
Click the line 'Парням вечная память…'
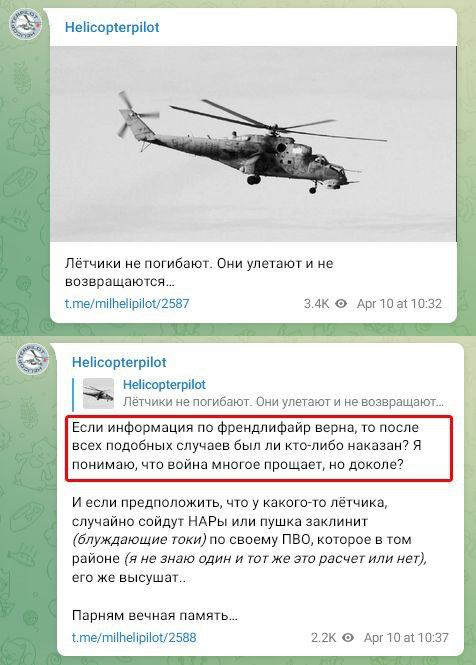pos(155,615)
